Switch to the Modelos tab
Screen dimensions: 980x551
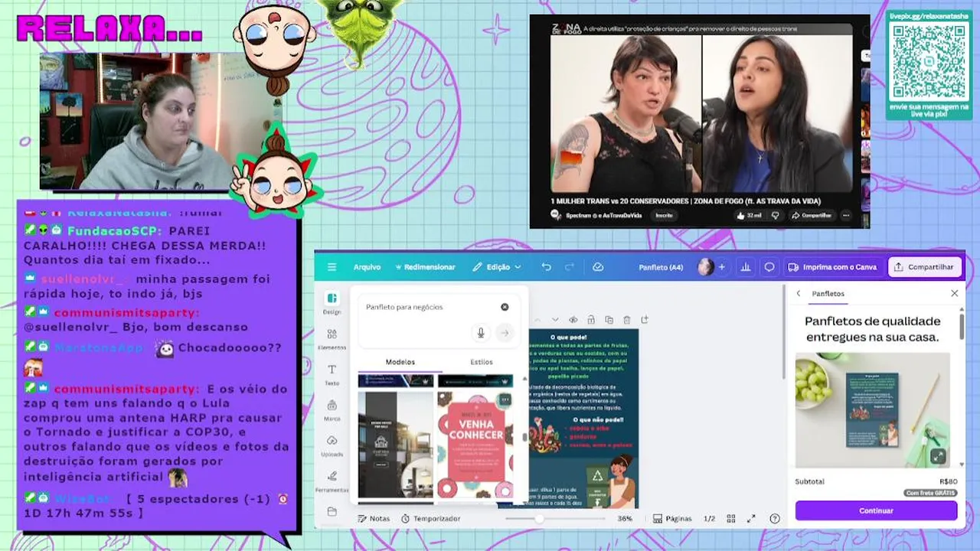pos(400,362)
